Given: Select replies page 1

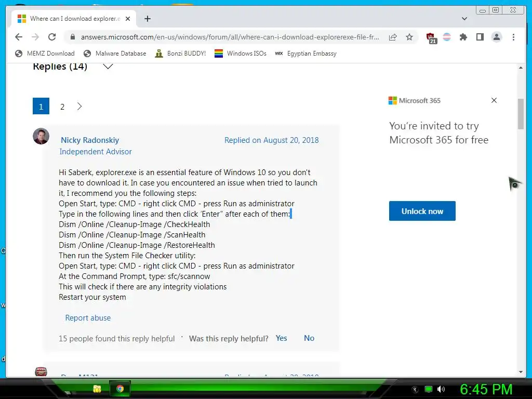Looking at the screenshot, I should click(x=41, y=106).
